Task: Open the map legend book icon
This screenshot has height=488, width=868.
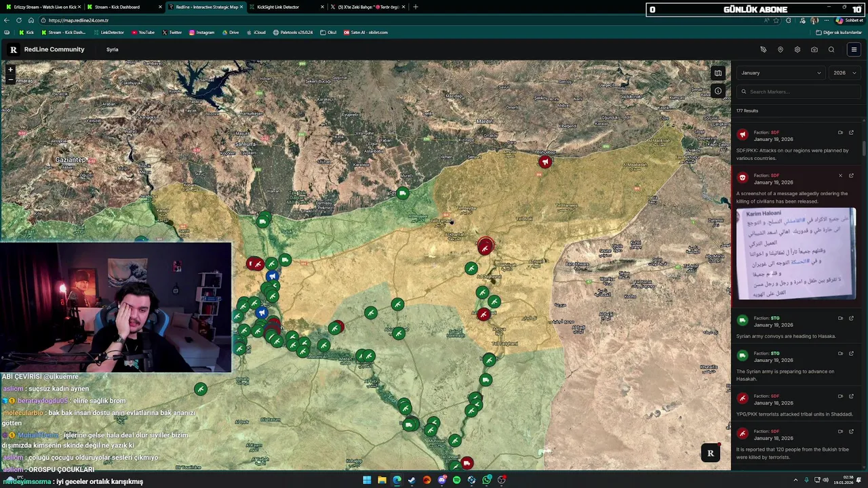Action: point(717,73)
